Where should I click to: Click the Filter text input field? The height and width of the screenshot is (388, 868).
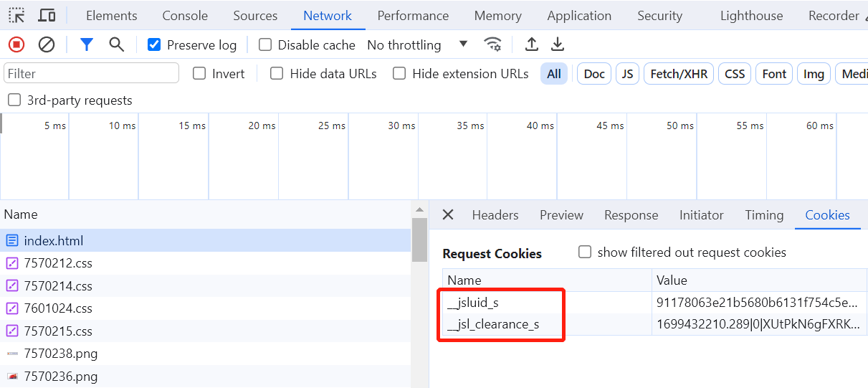91,73
